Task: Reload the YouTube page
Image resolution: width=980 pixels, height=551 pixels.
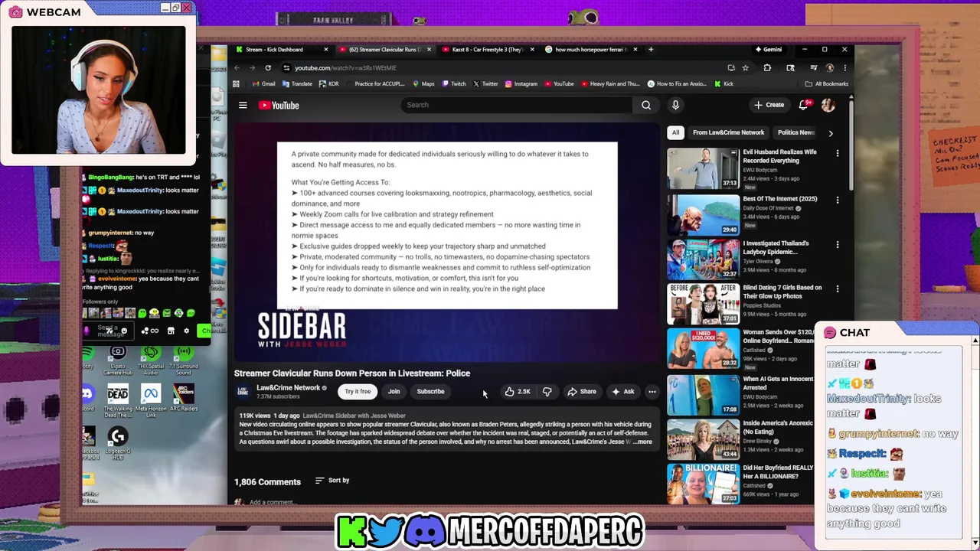Action: (x=268, y=68)
